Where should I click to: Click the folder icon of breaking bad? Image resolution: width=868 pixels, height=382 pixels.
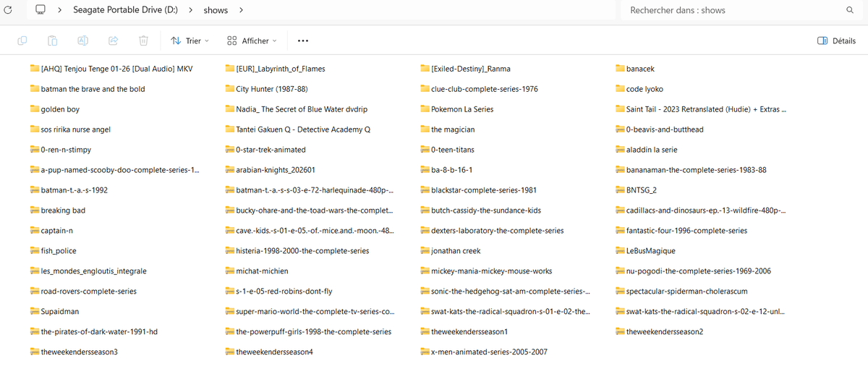[x=35, y=211]
